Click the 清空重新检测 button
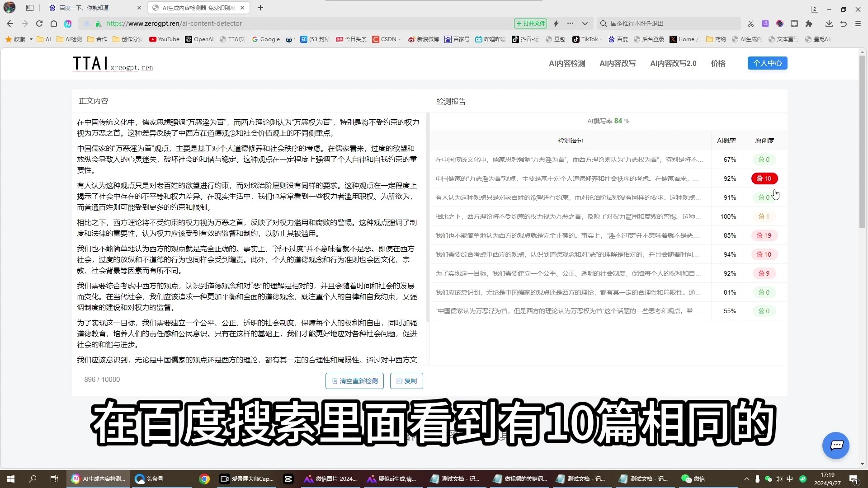Screen dimensions: 868x488 click(355, 381)
